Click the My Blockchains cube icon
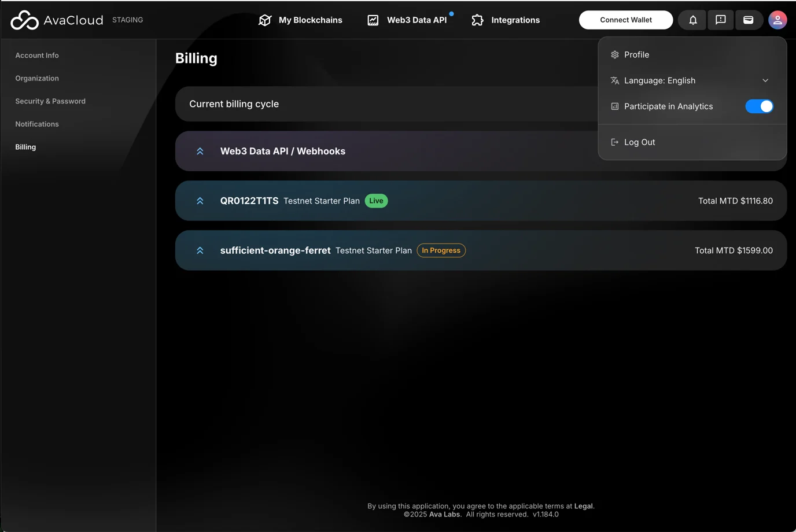The width and height of the screenshot is (796, 532). click(265, 20)
